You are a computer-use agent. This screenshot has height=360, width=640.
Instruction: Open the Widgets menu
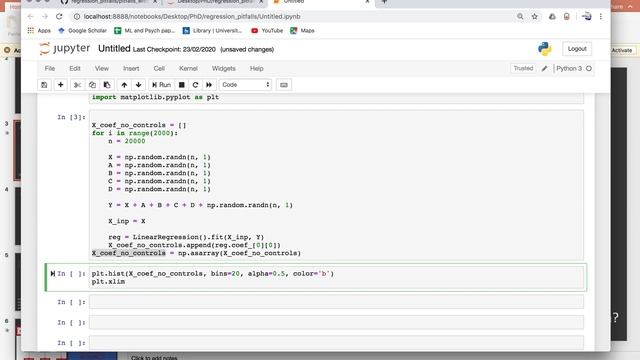click(224, 69)
